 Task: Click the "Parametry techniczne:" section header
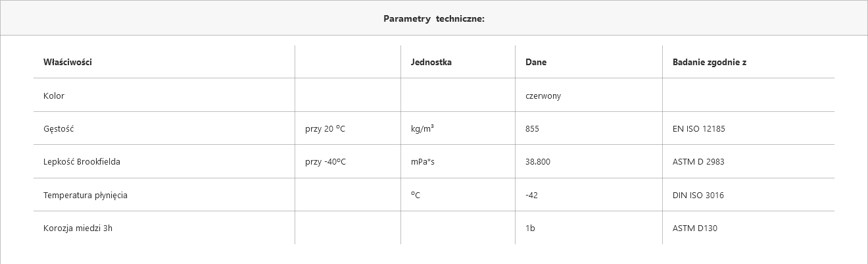[x=434, y=18]
